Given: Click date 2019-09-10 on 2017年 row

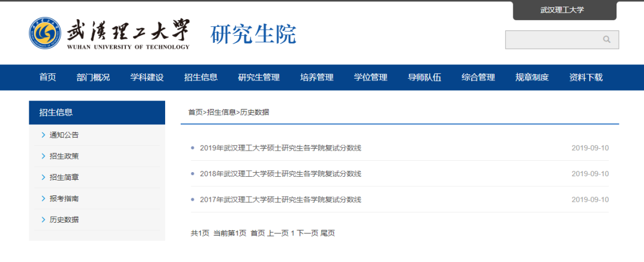Looking at the screenshot, I should (590, 199).
